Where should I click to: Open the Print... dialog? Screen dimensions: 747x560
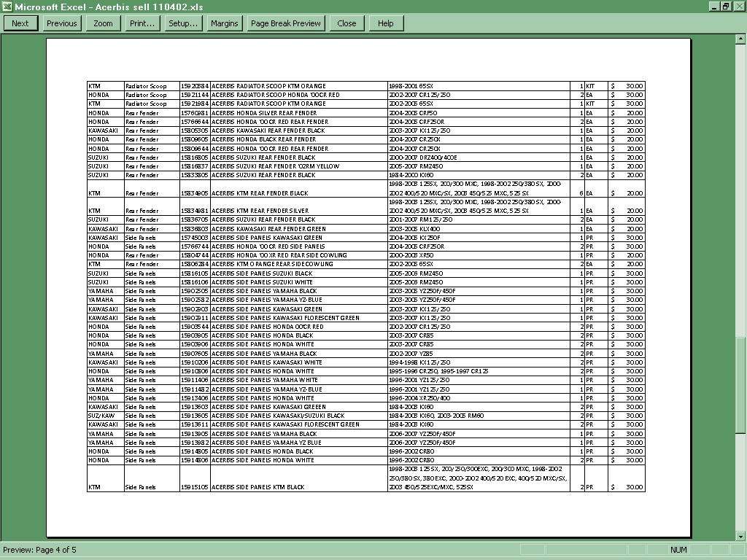pos(142,23)
